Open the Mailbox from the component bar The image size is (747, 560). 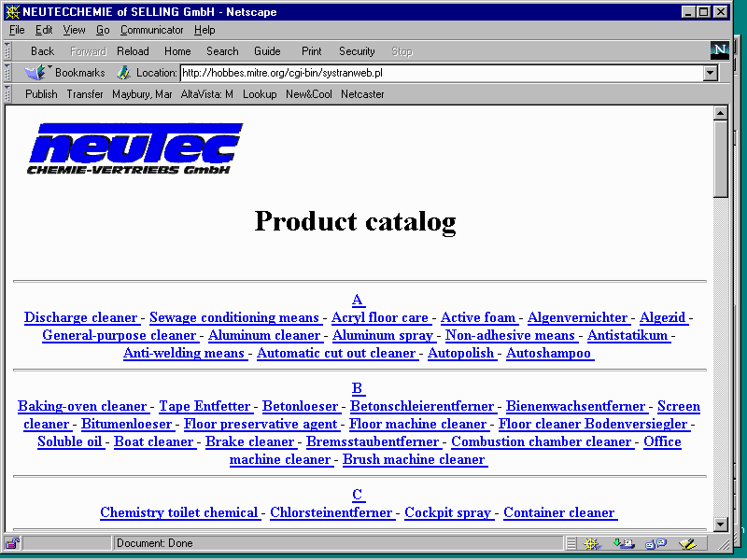pyautogui.click(x=623, y=543)
